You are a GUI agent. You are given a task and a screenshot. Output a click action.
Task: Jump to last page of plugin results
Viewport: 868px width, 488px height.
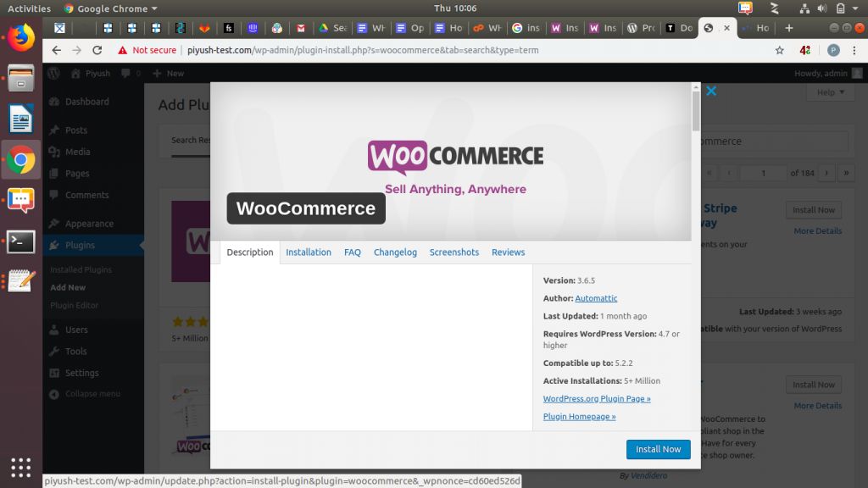pyautogui.click(x=846, y=173)
